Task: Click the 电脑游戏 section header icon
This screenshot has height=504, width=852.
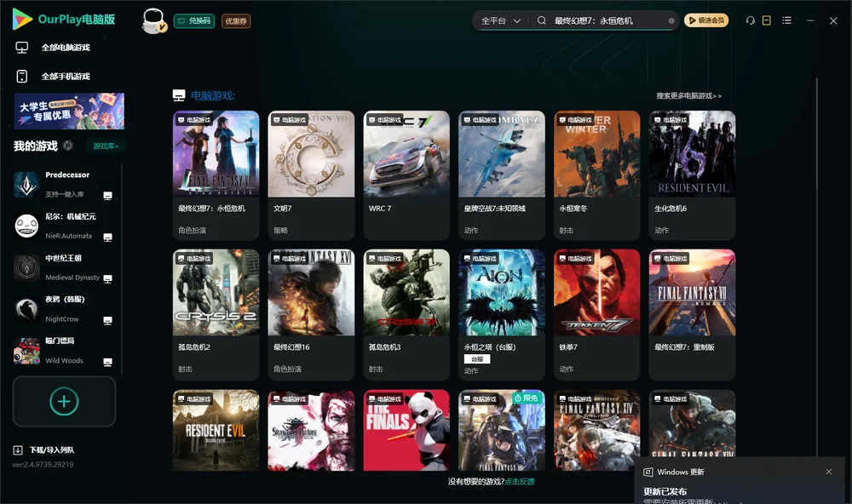Action: click(179, 95)
